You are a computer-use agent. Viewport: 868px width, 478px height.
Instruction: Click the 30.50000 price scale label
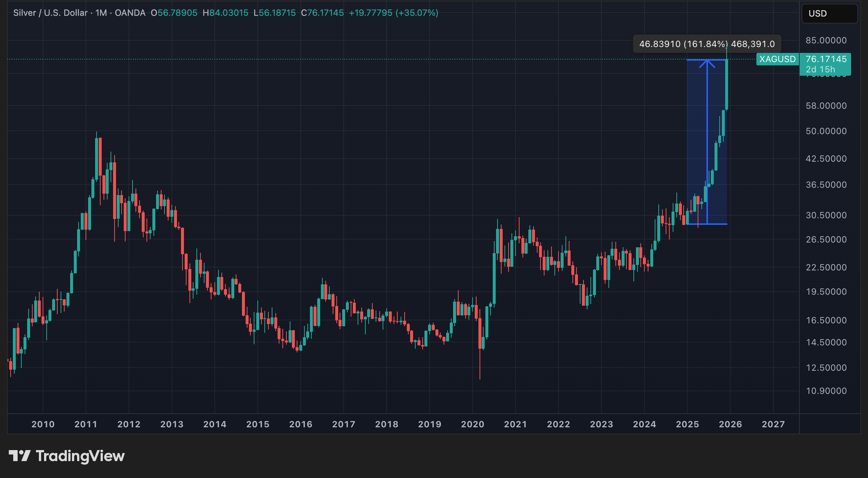click(x=826, y=215)
